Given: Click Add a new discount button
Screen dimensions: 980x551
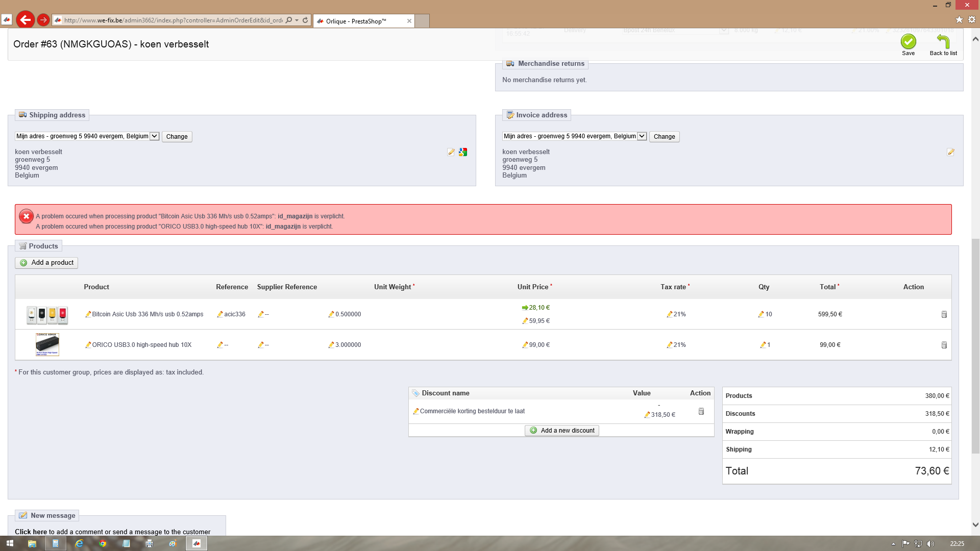Looking at the screenshot, I should (x=562, y=431).
